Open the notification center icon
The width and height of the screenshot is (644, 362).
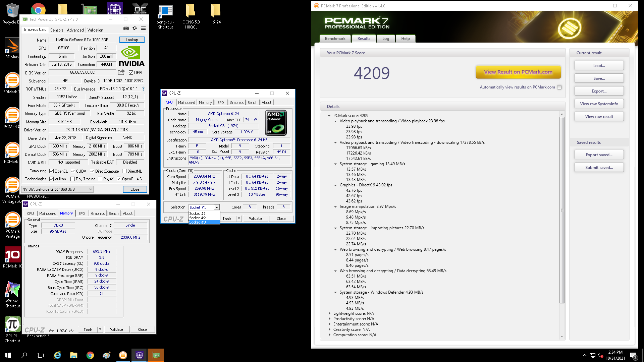(634, 355)
